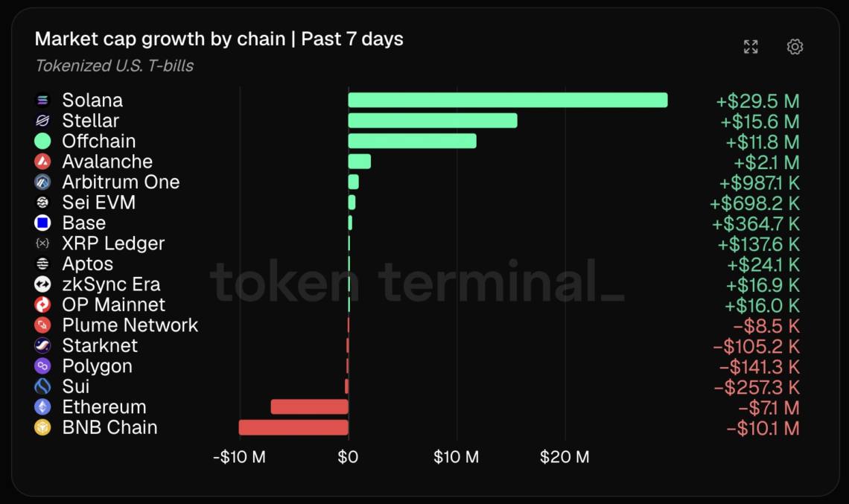Select the Ethereum negative bar
849x504 pixels.
pos(310,406)
